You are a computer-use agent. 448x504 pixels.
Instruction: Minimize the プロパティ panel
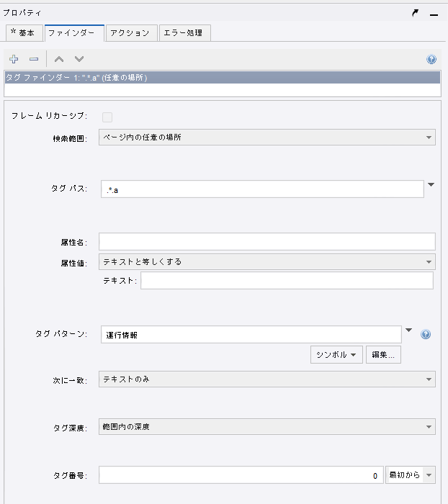[434, 14]
